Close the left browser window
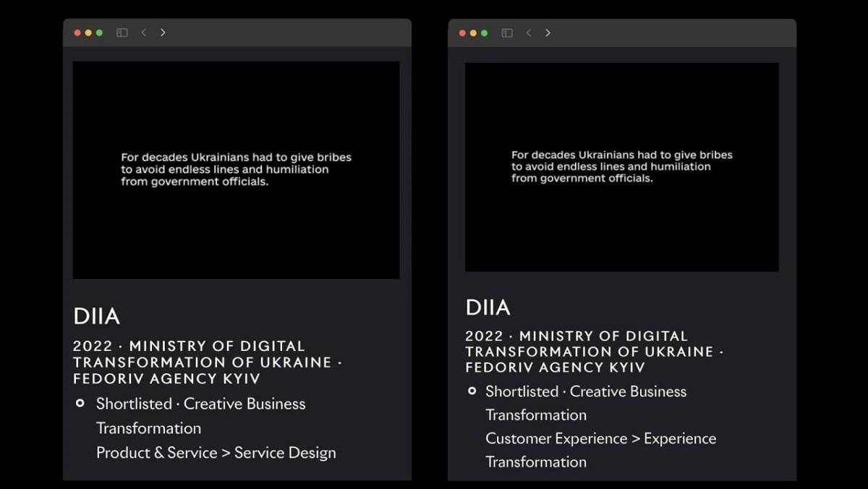This screenshot has height=489, width=868. [x=77, y=33]
